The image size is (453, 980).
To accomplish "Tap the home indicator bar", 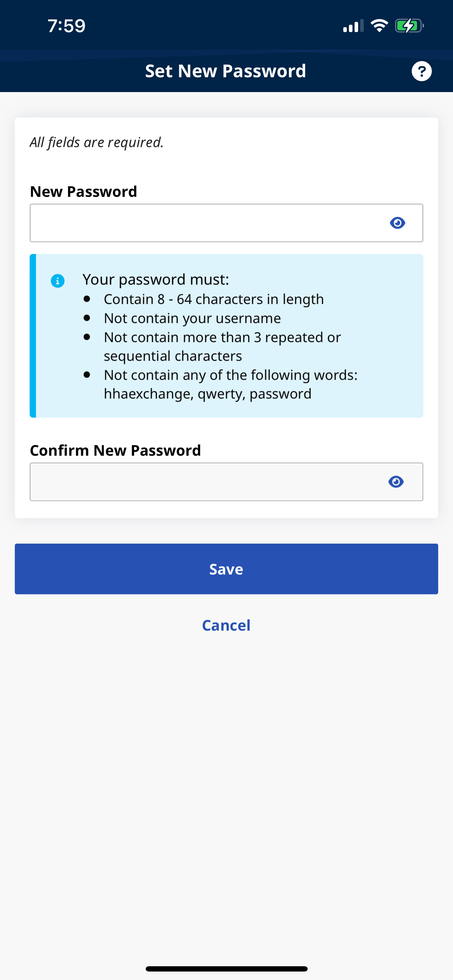I will tap(226, 969).
